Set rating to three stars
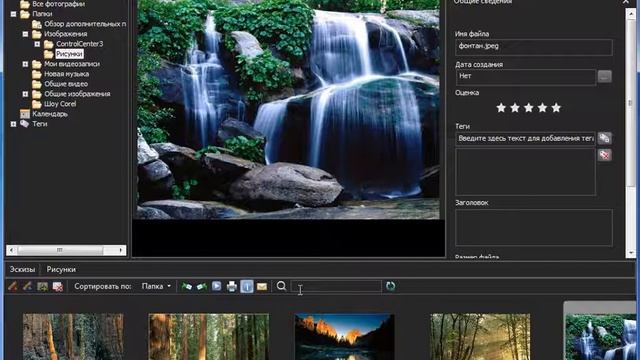 [x=529, y=108]
